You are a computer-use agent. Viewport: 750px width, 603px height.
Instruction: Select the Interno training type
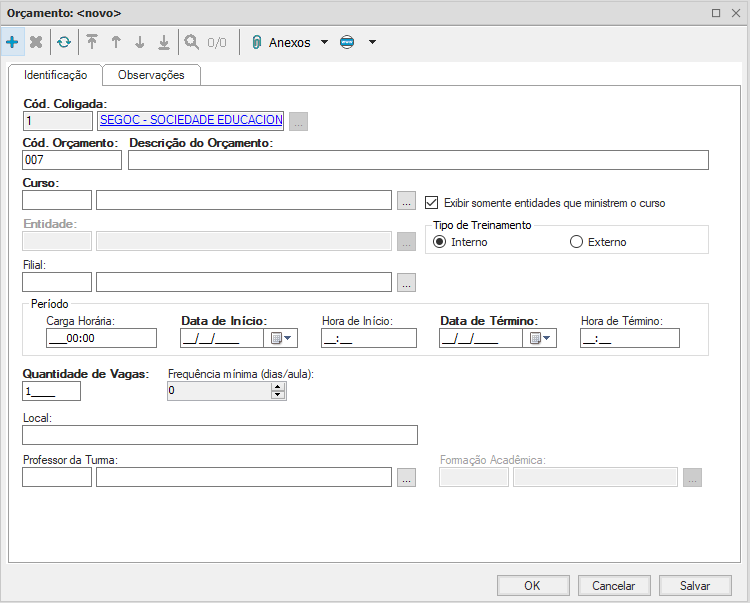439,242
